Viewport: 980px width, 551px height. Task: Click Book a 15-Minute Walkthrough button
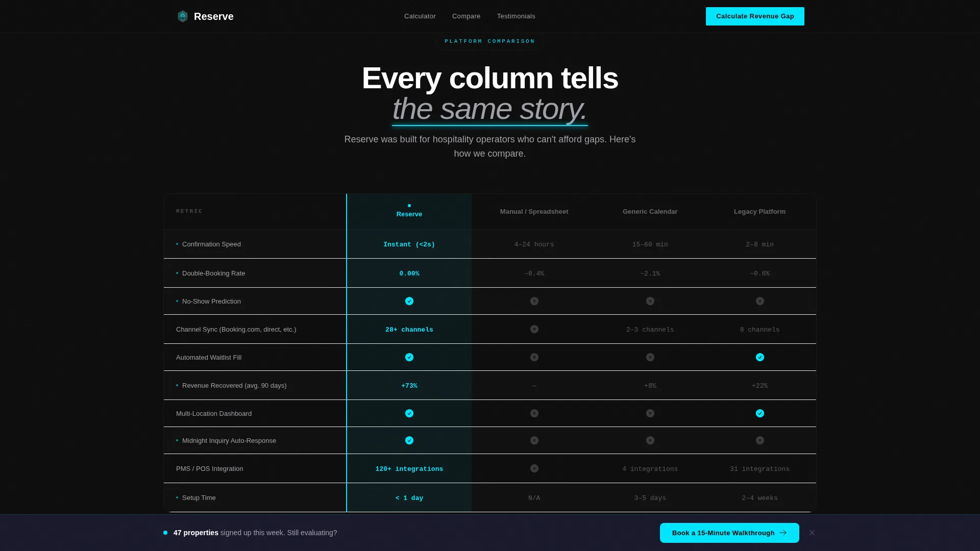tap(729, 533)
